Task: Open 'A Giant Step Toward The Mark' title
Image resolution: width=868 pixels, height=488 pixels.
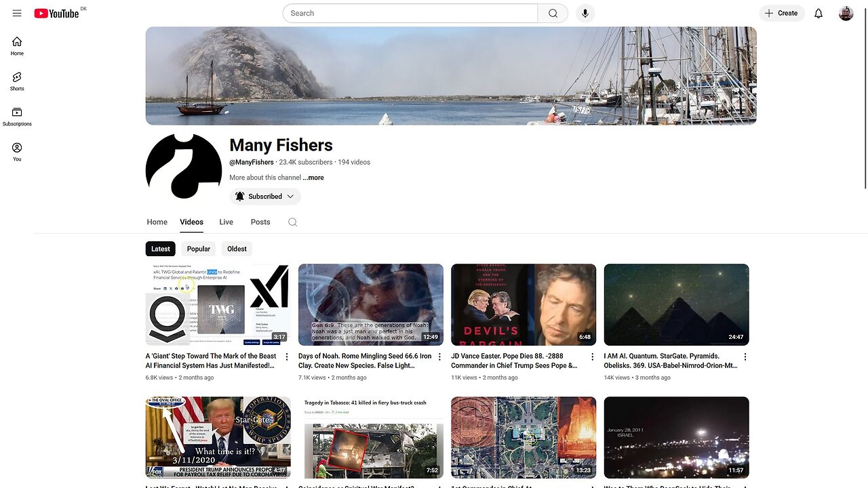Action: click(211, 361)
